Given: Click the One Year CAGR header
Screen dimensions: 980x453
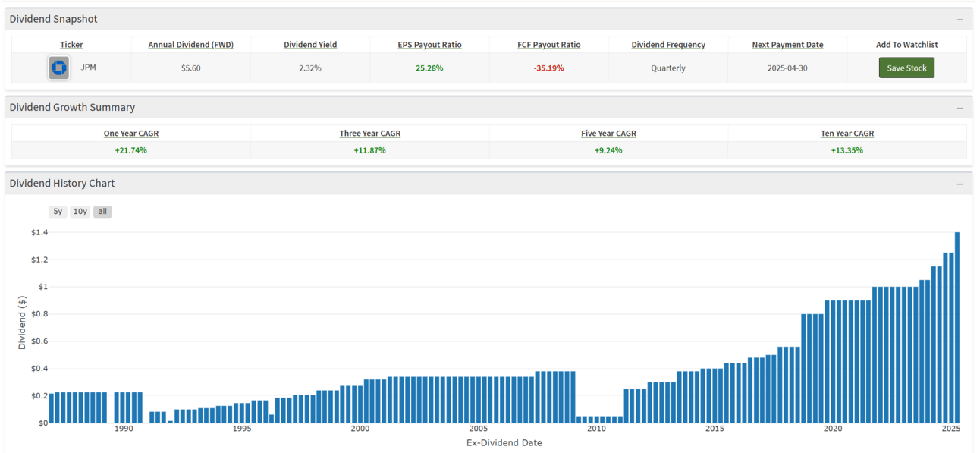Looking at the screenshot, I should 131,133.
